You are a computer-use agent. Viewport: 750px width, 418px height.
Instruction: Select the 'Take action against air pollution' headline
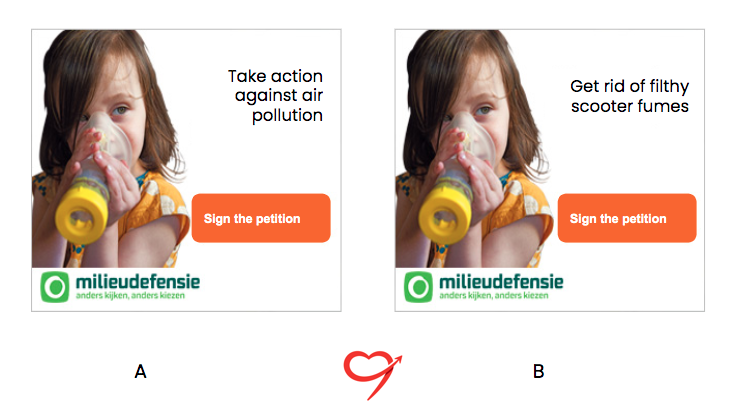tap(276, 95)
